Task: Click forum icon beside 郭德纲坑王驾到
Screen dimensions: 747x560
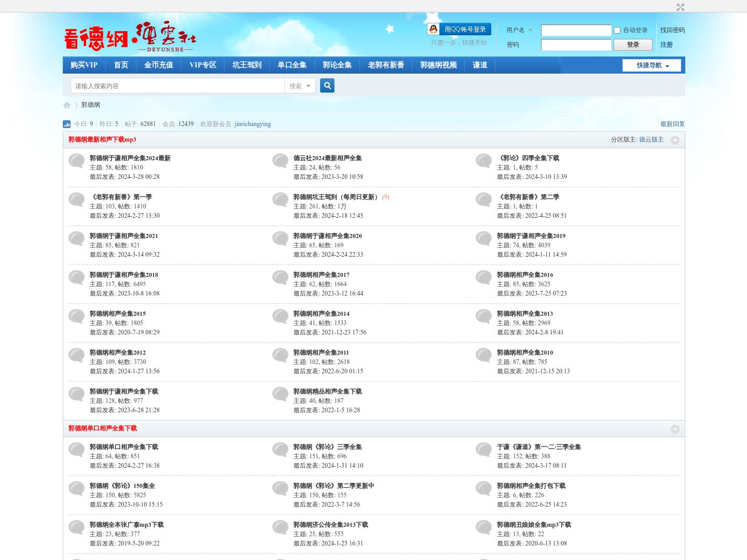Action: click(x=281, y=200)
